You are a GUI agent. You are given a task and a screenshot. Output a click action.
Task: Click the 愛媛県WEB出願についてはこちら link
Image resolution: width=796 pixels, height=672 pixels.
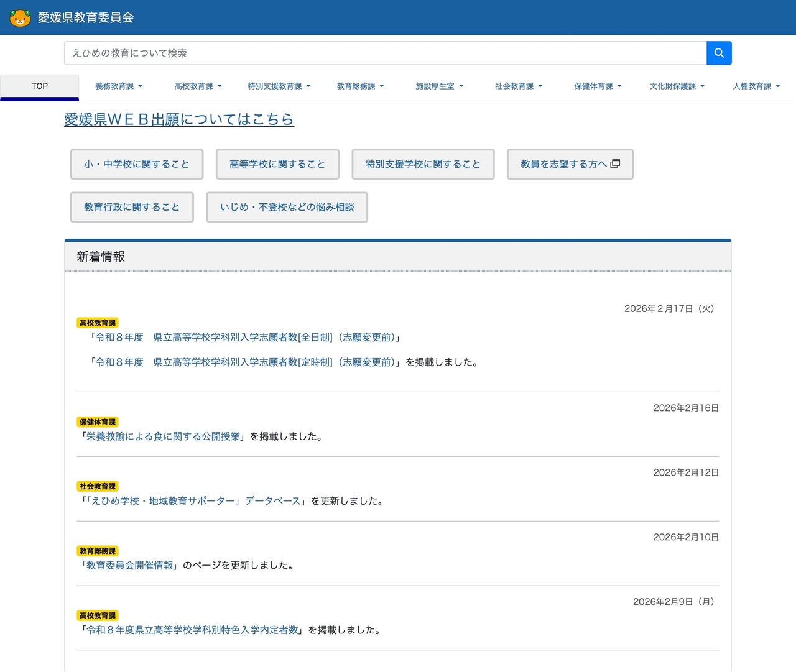click(178, 119)
